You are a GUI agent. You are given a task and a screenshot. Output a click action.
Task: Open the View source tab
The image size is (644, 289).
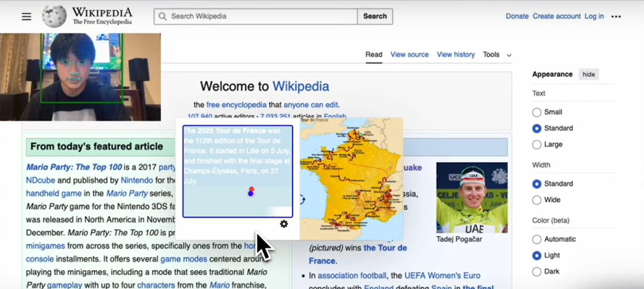click(x=409, y=54)
